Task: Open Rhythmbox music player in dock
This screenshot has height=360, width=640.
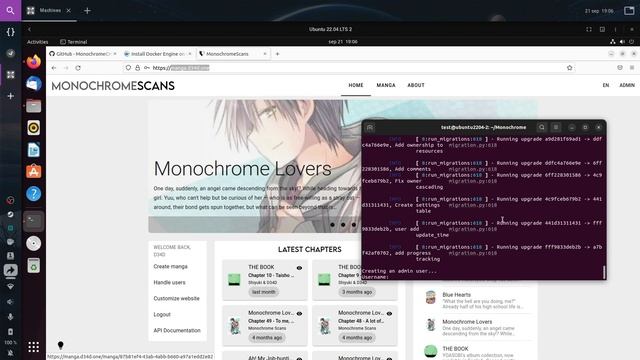Action: pos(33,128)
